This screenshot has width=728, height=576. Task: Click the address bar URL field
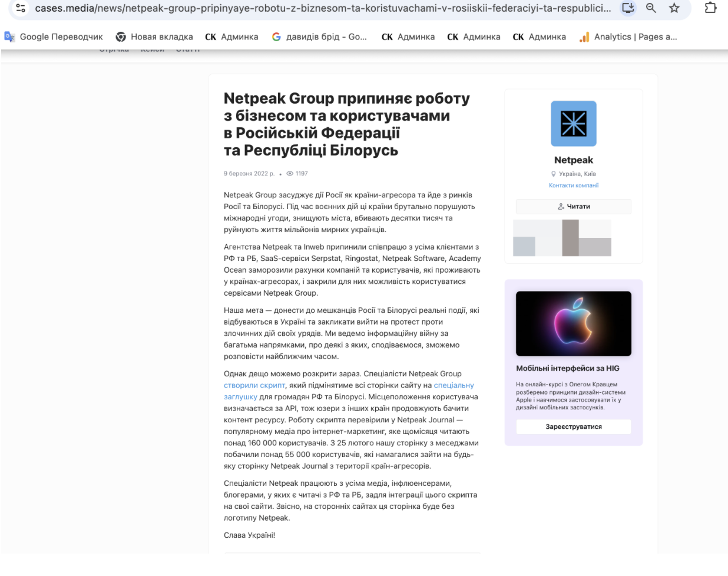(x=323, y=8)
